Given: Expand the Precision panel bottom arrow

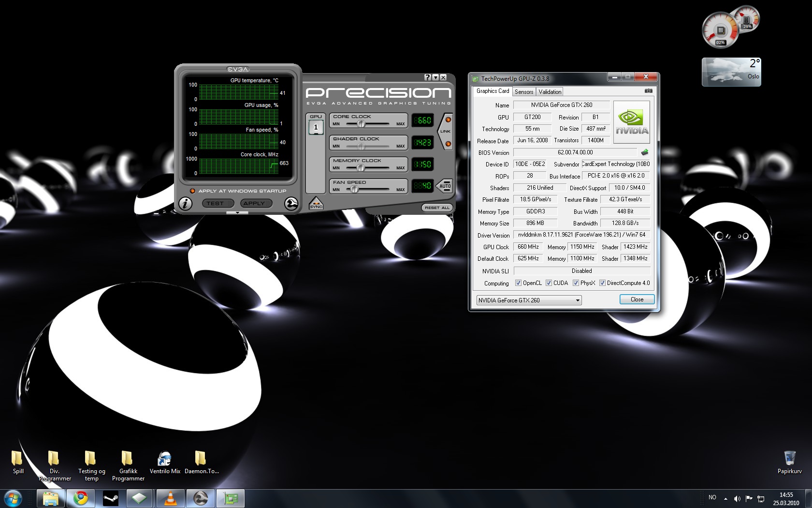Looking at the screenshot, I should pyautogui.click(x=237, y=212).
